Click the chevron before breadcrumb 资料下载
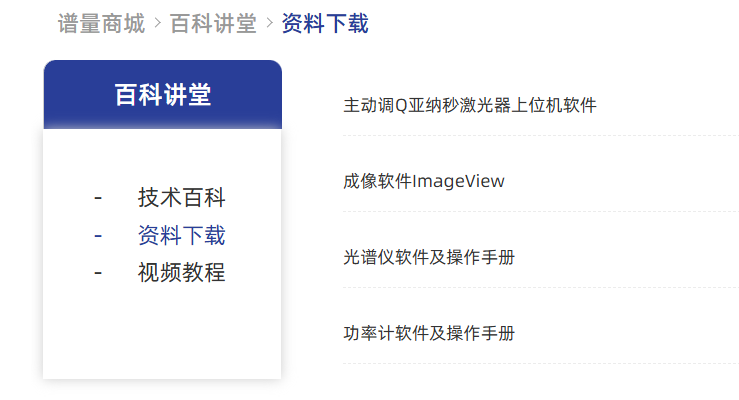This screenshot has height=400, width=739. pos(269,24)
